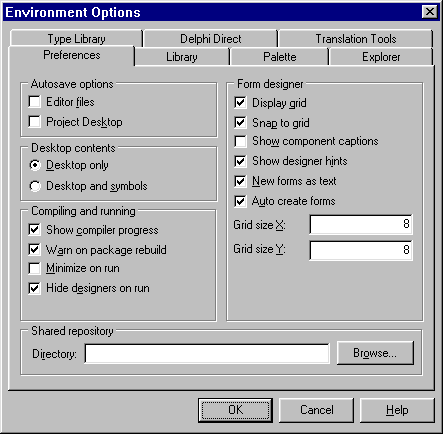Viewport: 443px width, 434px height.
Task: Enable Show component captions checkbox
Action: [x=240, y=141]
